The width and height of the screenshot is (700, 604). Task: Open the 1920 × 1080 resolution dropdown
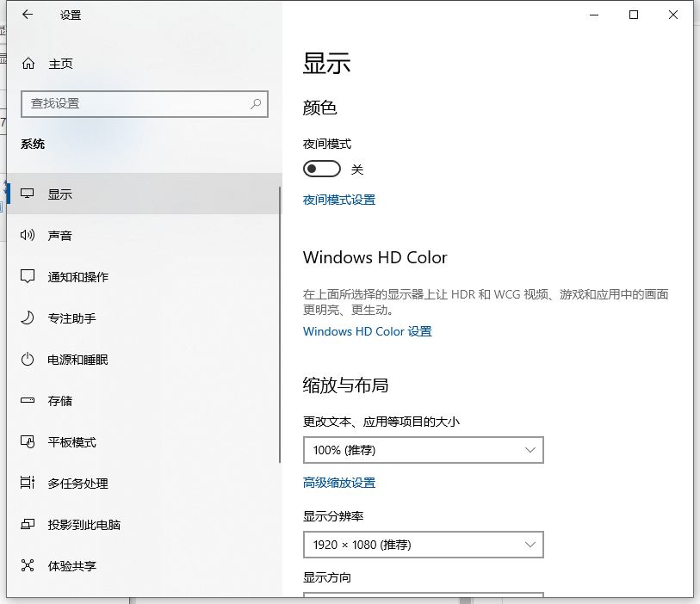(x=423, y=544)
